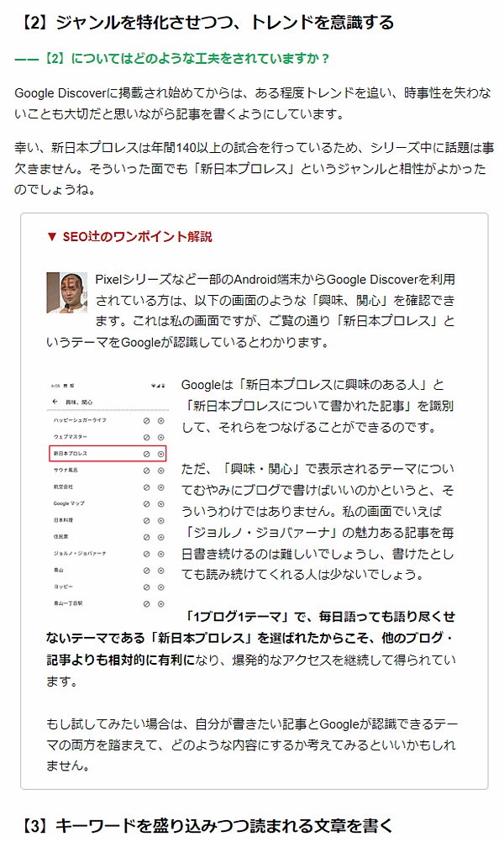Click the status bar signal icons in phone screenshot
504x842 pixels.
pyautogui.click(x=158, y=386)
